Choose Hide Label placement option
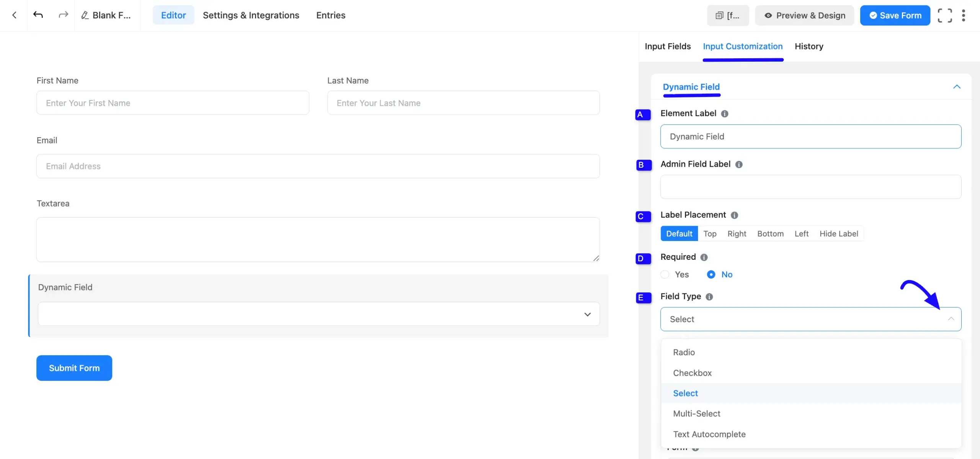This screenshot has height=459, width=980. 838,234
